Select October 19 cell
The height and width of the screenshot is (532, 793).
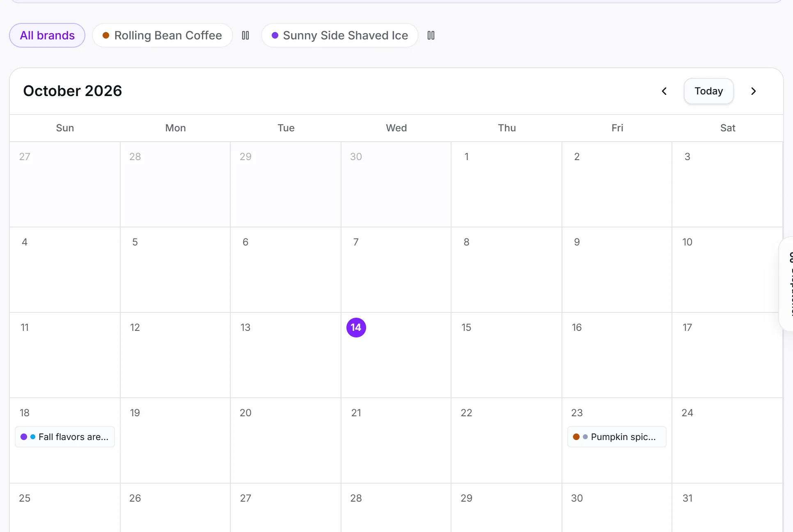coord(175,440)
